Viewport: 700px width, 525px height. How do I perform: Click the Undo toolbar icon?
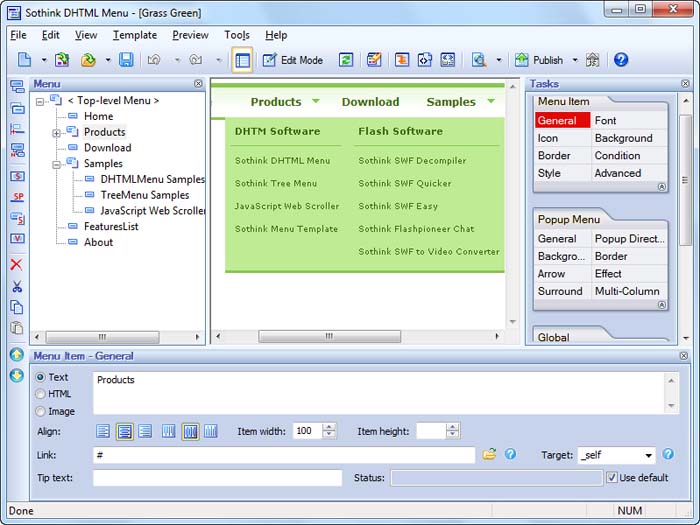click(154, 59)
